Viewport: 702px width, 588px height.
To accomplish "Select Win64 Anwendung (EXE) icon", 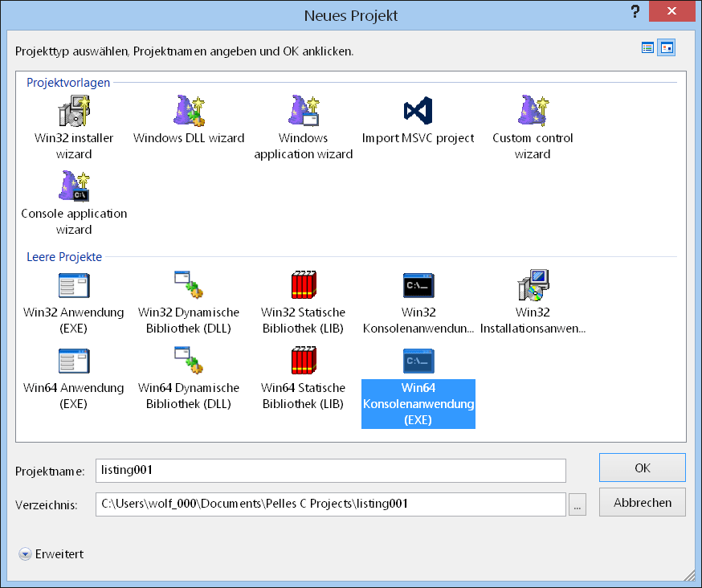I will coord(75,361).
